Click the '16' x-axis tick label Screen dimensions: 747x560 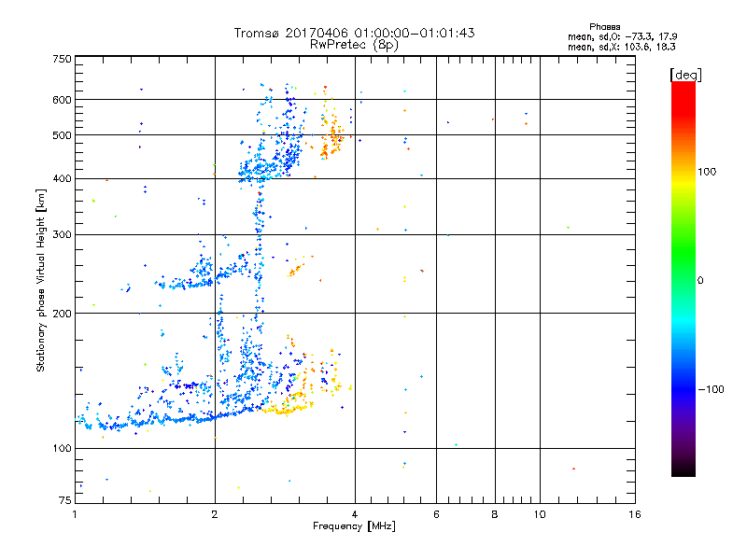[x=635, y=514]
